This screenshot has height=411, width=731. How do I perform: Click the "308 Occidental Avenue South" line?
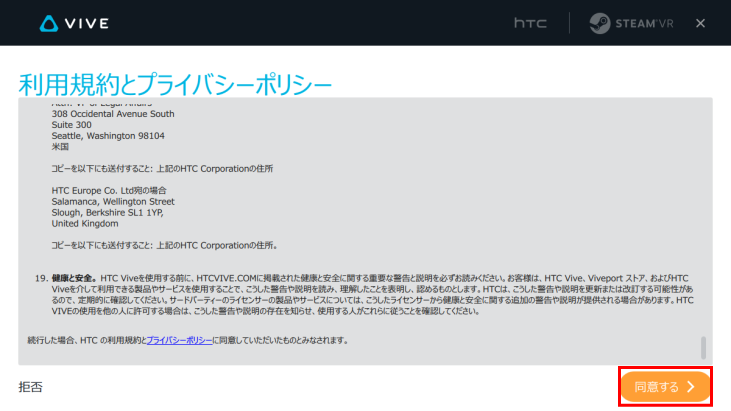(x=113, y=114)
